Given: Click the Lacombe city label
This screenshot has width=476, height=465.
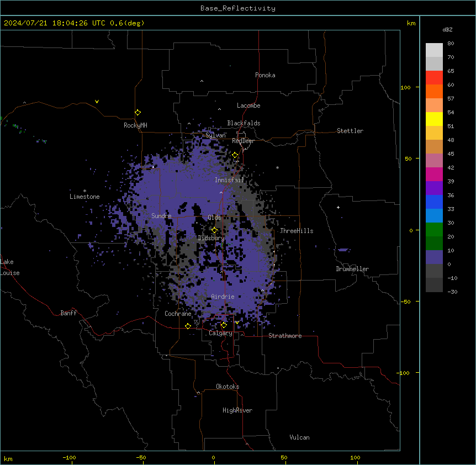Looking at the screenshot, I should pyautogui.click(x=248, y=105).
